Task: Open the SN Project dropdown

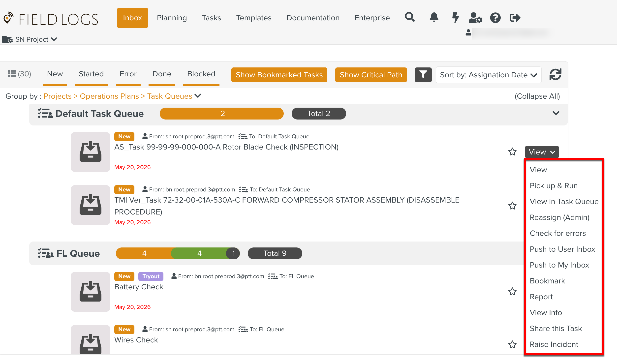Action: point(36,39)
